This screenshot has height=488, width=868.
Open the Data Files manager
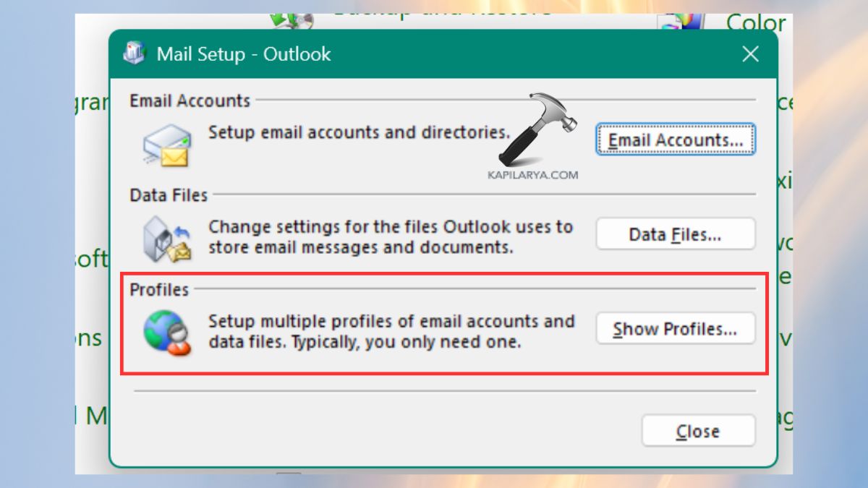(675, 234)
